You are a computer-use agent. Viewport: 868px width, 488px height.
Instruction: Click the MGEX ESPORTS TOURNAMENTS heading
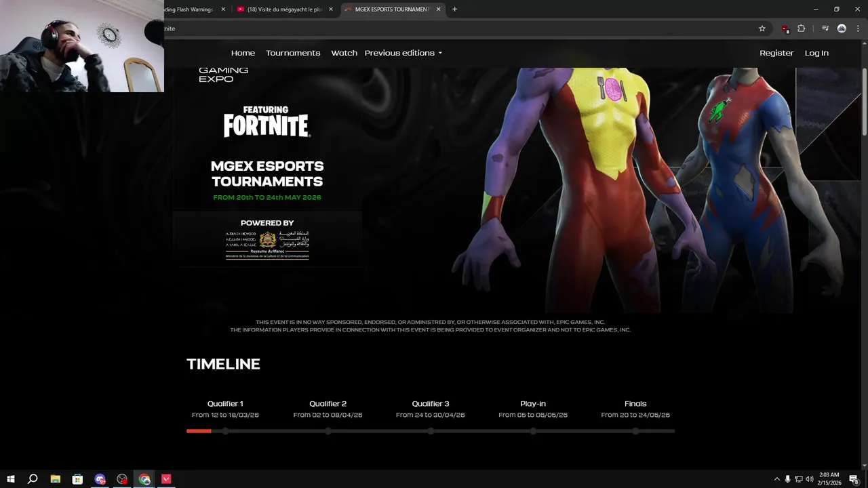click(267, 174)
